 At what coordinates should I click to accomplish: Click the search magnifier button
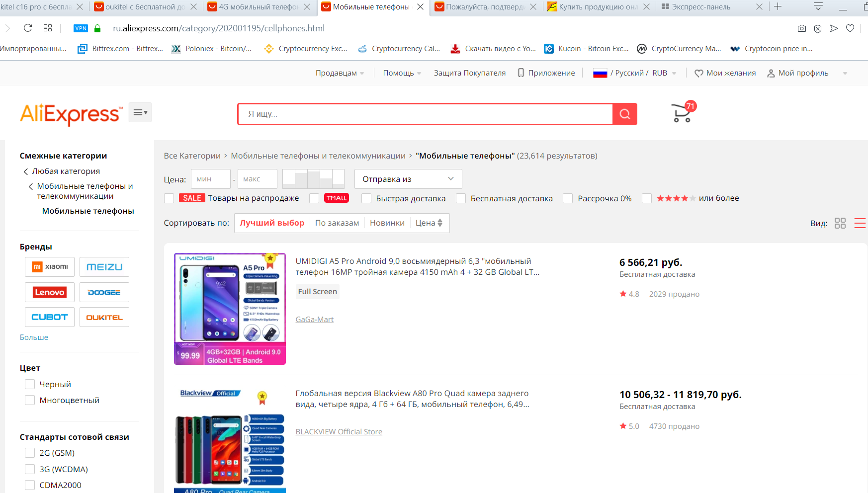coord(625,114)
